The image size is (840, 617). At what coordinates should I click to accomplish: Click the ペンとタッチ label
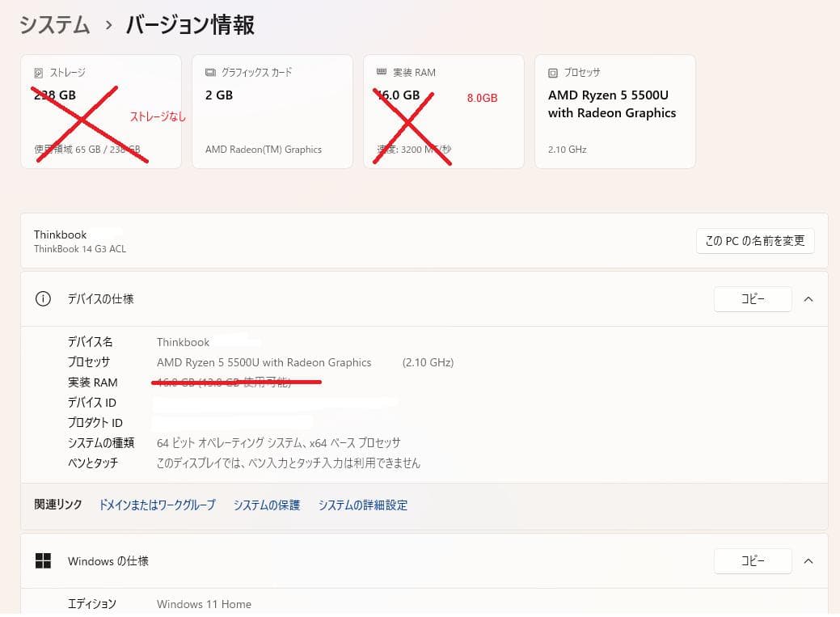click(93, 463)
